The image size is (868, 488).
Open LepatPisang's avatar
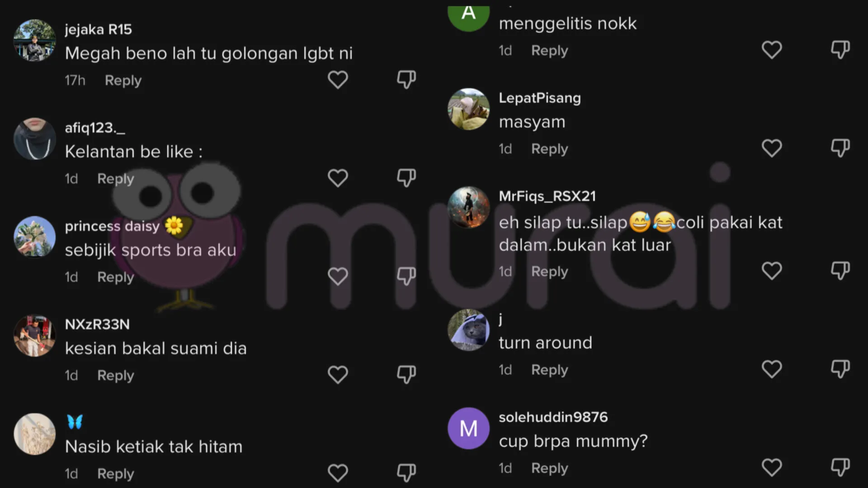click(x=468, y=109)
